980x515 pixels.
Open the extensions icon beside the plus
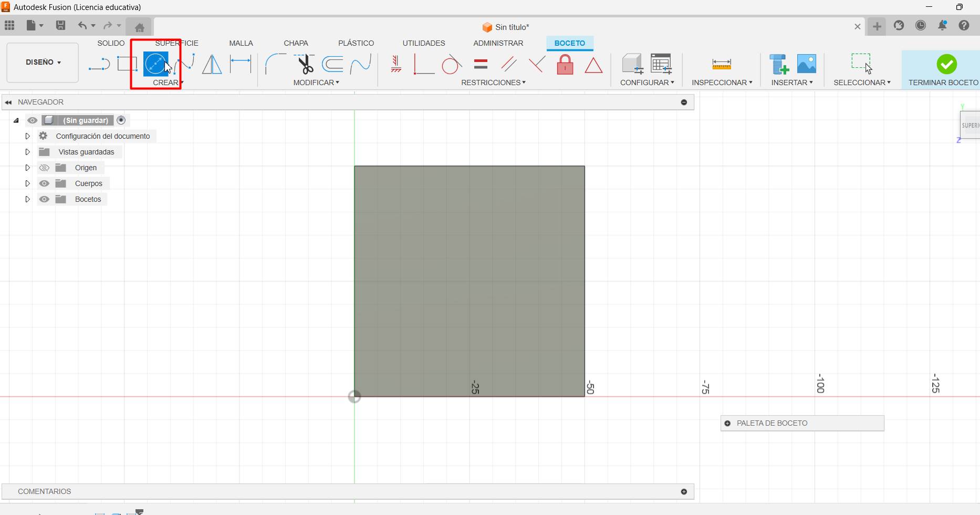(899, 25)
